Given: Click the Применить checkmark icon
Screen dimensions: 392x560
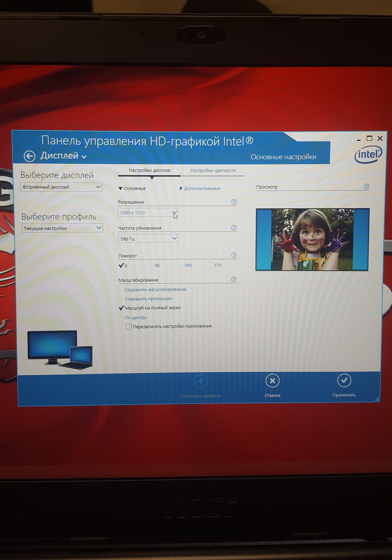Looking at the screenshot, I should pos(344,380).
